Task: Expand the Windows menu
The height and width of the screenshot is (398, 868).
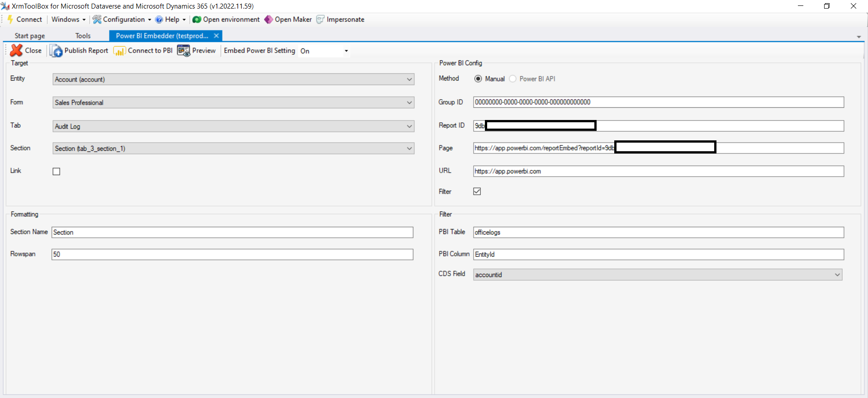Action: (x=68, y=19)
